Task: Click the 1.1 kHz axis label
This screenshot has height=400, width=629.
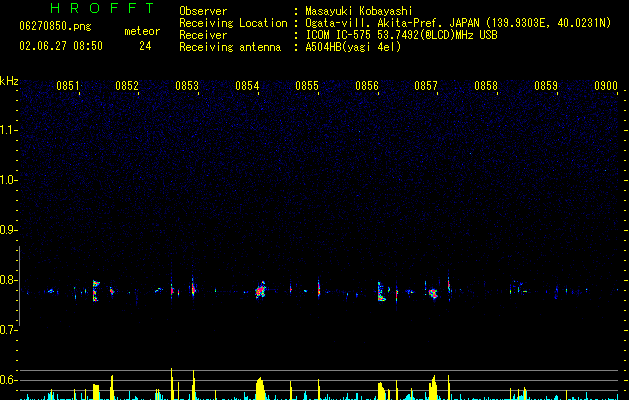Action: (x=9, y=130)
